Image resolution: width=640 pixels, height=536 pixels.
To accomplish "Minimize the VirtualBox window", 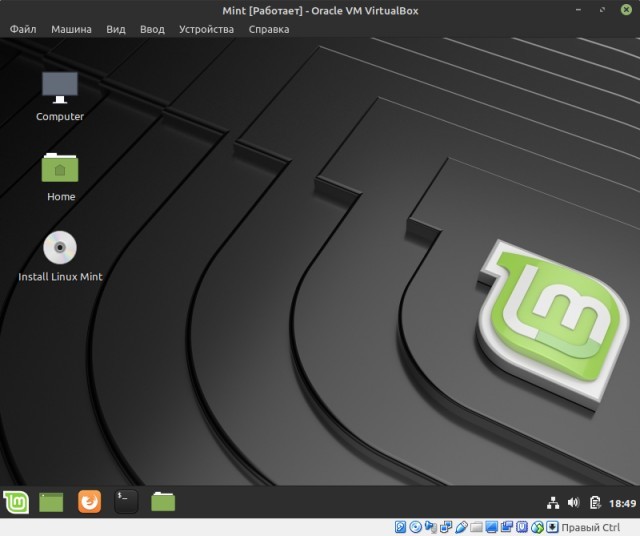I will [578, 10].
